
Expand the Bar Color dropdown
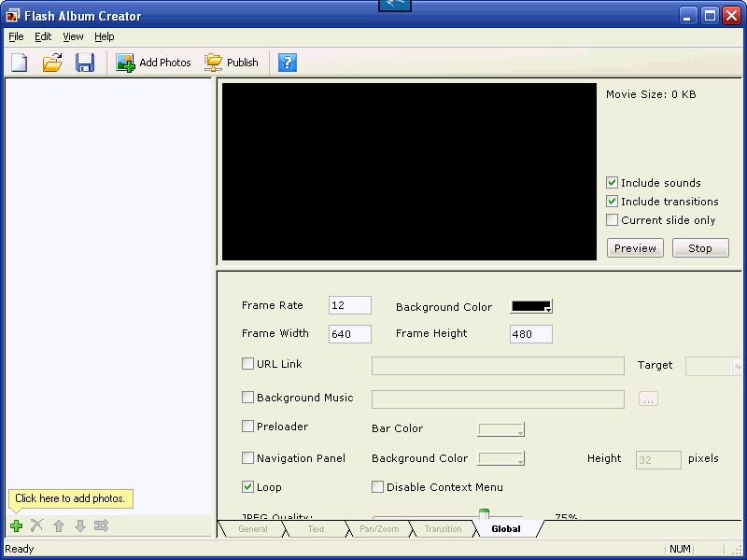(501, 429)
